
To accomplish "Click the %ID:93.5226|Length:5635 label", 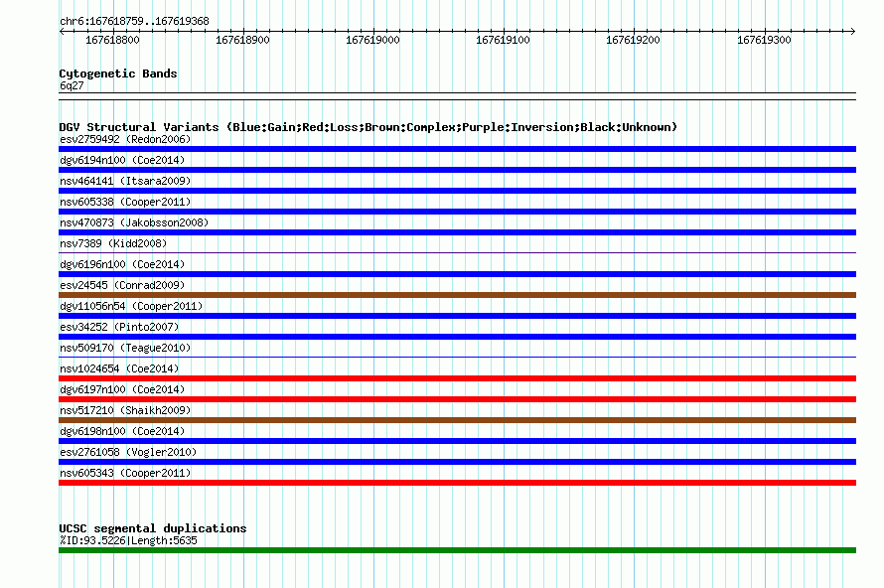I will pos(128,540).
